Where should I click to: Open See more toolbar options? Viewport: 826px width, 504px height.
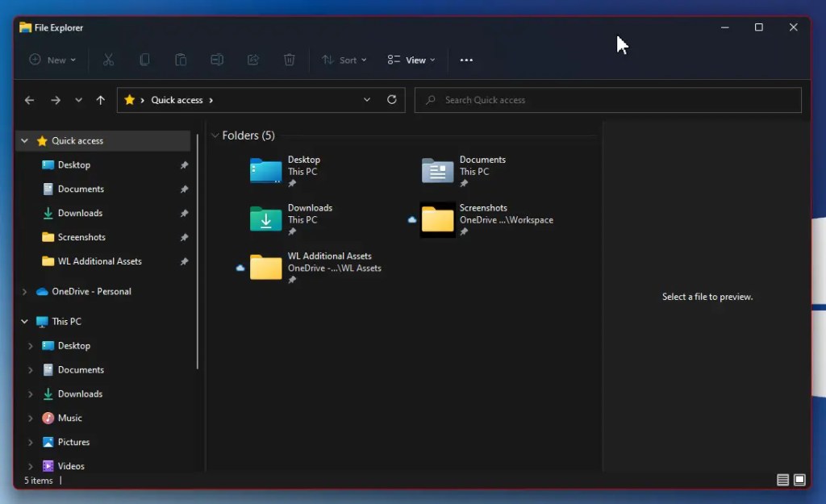(466, 60)
